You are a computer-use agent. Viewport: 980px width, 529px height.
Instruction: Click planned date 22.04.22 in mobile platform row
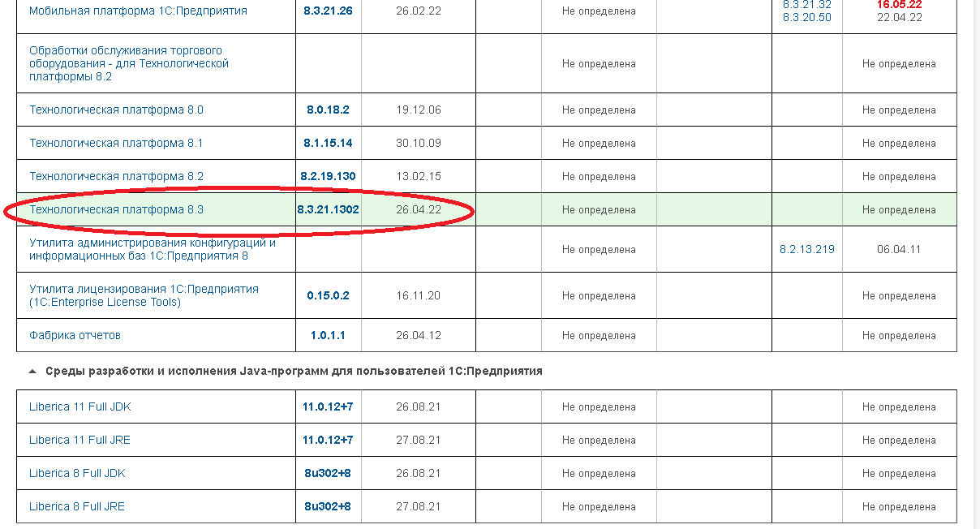point(899,17)
